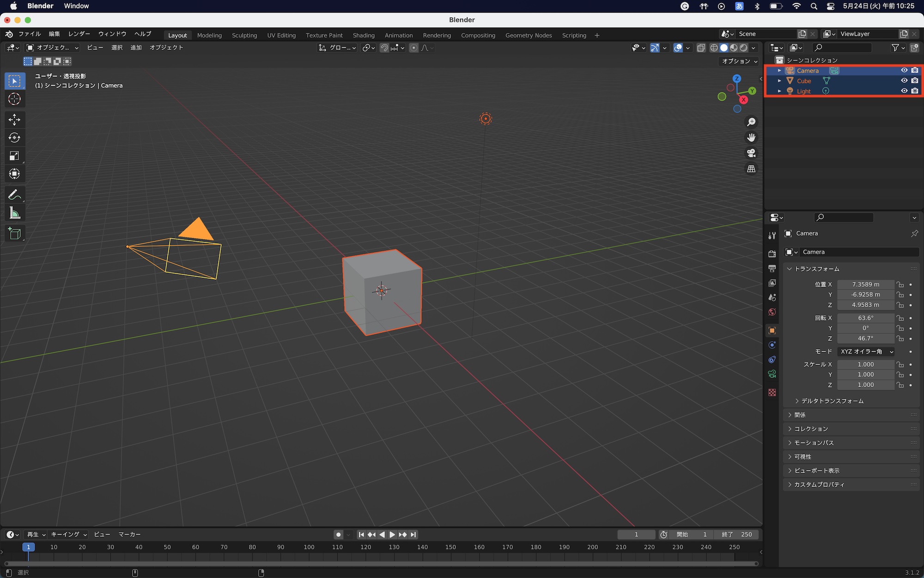
Task: Click the Scale X value field
Action: coord(865,364)
